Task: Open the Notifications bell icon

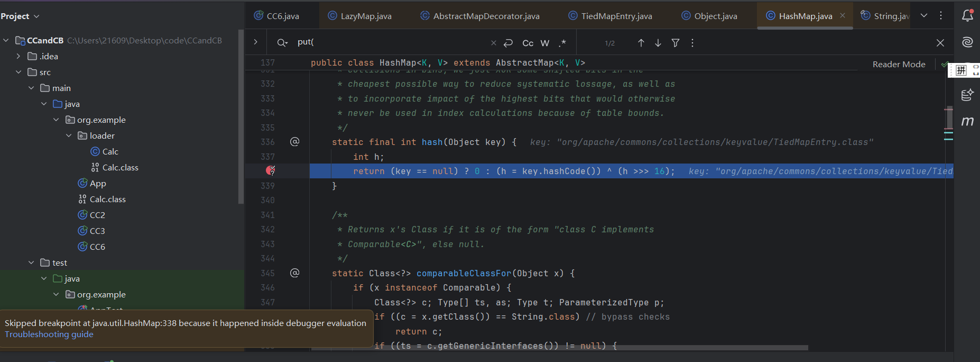Action: click(x=967, y=15)
